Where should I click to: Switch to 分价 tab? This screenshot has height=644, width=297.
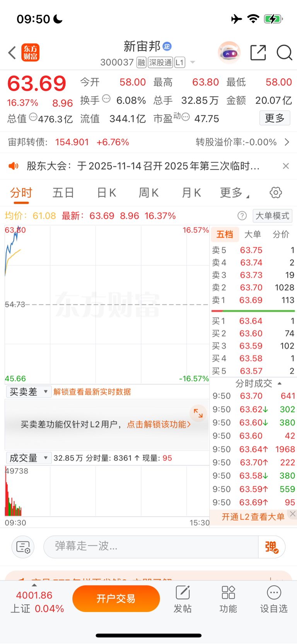(281, 234)
